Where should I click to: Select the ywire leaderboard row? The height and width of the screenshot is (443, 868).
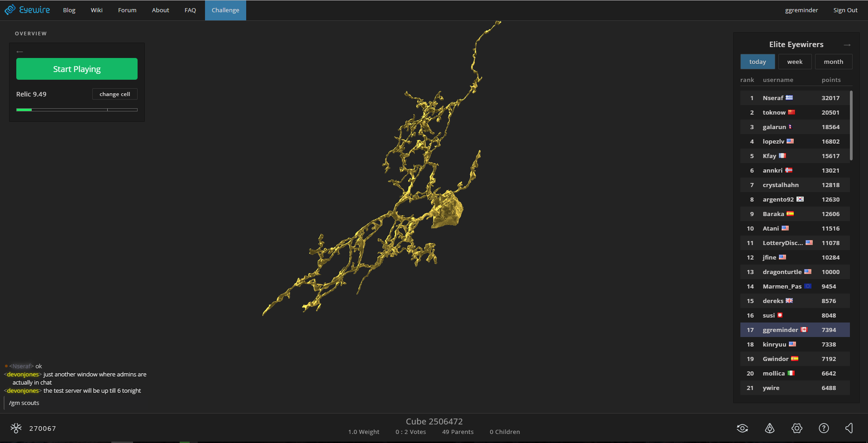795,388
